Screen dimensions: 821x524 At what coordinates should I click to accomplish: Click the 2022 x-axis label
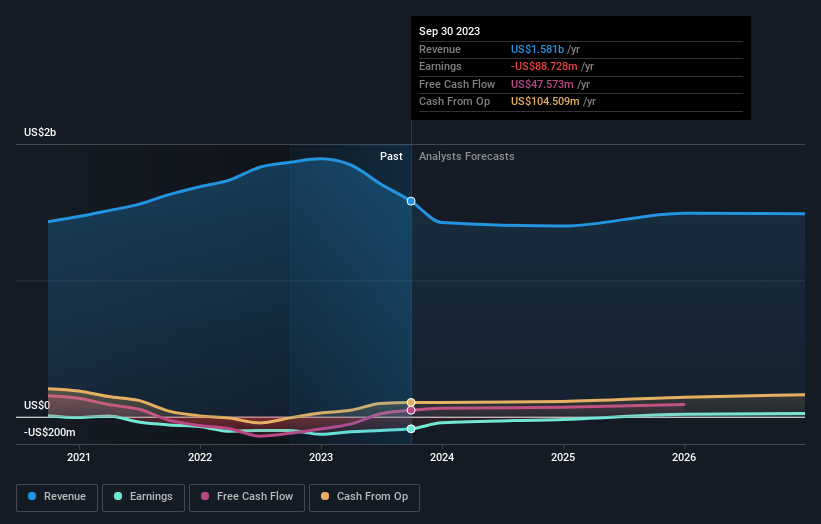coord(200,458)
